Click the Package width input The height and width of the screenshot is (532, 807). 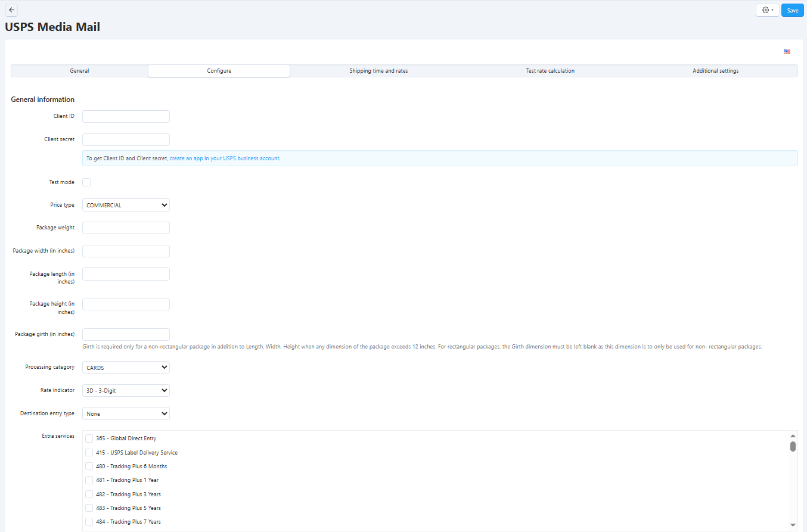(x=126, y=251)
